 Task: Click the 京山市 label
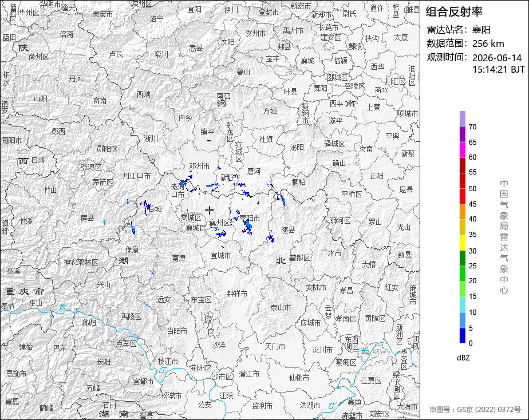(281, 307)
